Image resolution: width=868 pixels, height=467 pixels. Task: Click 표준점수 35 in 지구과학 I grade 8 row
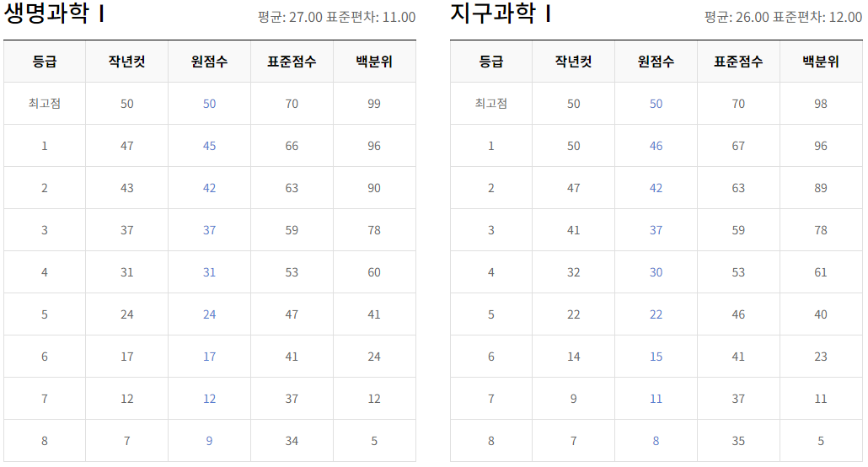click(x=738, y=440)
